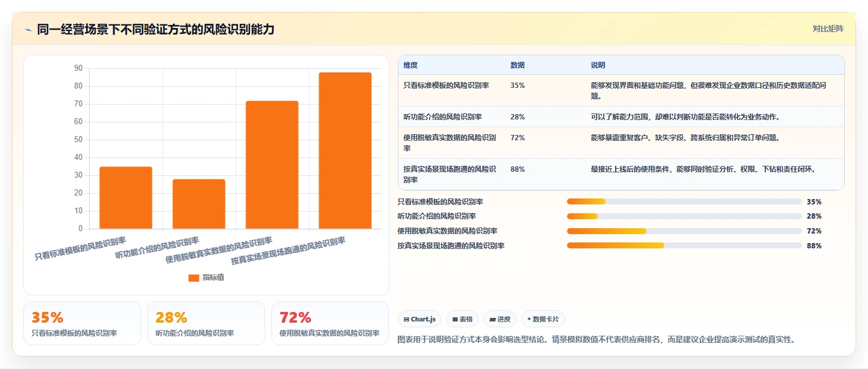The height and width of the screenshot is (369, 868).
Task: Click the 对比矩阵 label
Action: (828, 29)
